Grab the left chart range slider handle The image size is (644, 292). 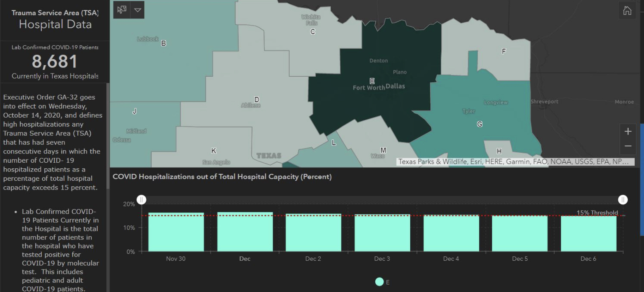click(141, 200)
